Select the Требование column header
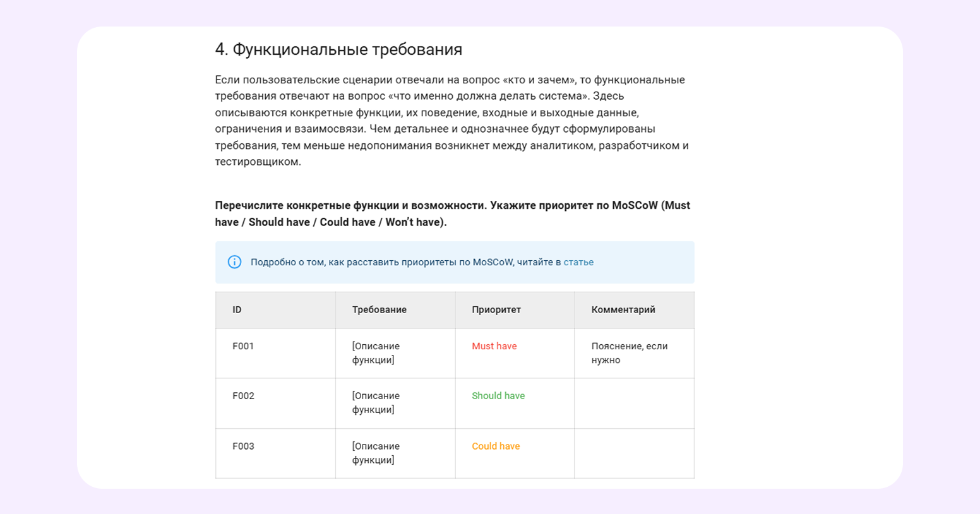 coord(379,310)
